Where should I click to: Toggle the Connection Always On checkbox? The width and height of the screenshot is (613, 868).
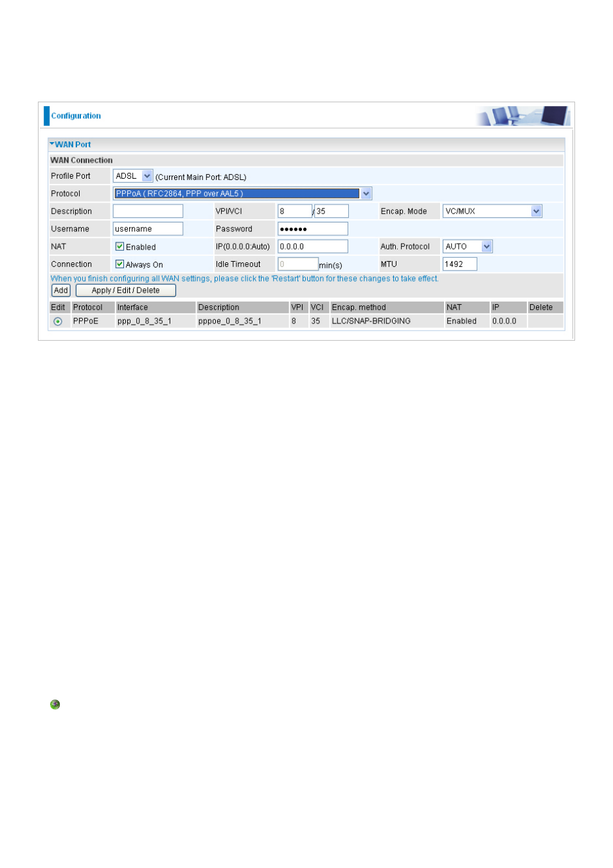(120, 264)
